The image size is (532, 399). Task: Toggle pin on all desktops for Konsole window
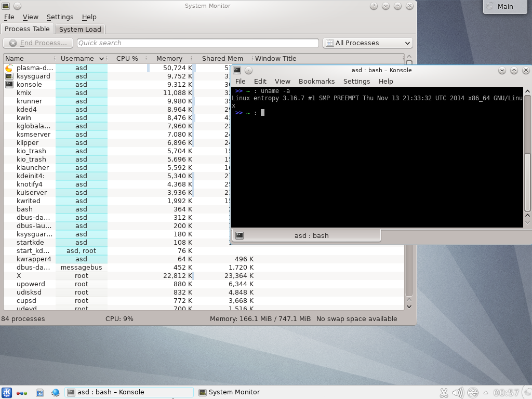(x=248, y=70)
